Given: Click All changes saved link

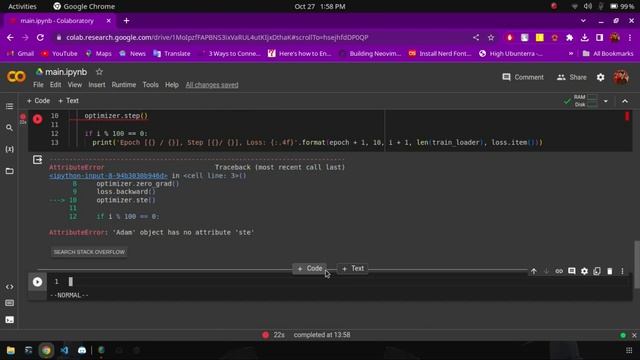Looking at the screenshot, I should 212,85.
